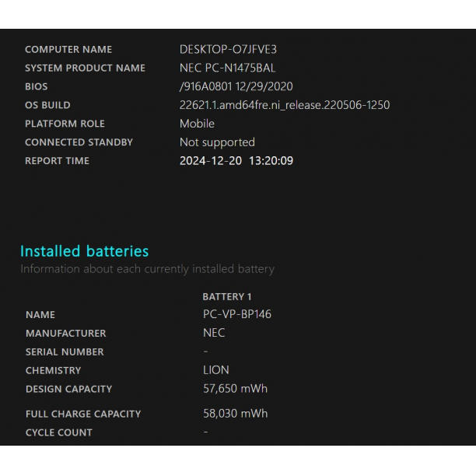Select the SERIAL NUMBER label

[x=65, y=352]
